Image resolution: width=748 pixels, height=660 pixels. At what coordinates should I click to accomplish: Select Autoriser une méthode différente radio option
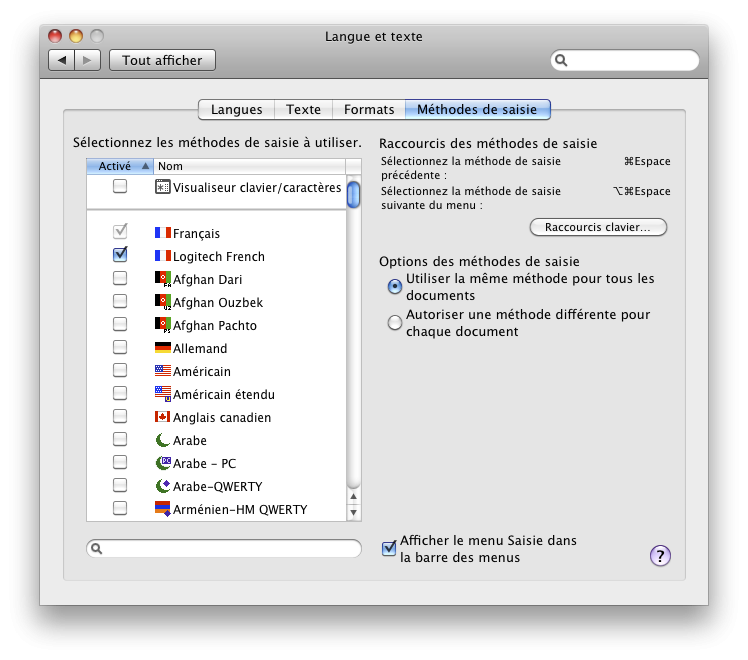(395, 322)
